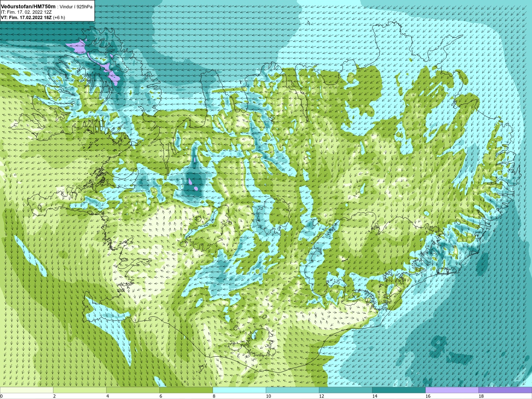
Task: Click the 0–2 pale yellow legend swatch
Action: (x=27, y=390)
